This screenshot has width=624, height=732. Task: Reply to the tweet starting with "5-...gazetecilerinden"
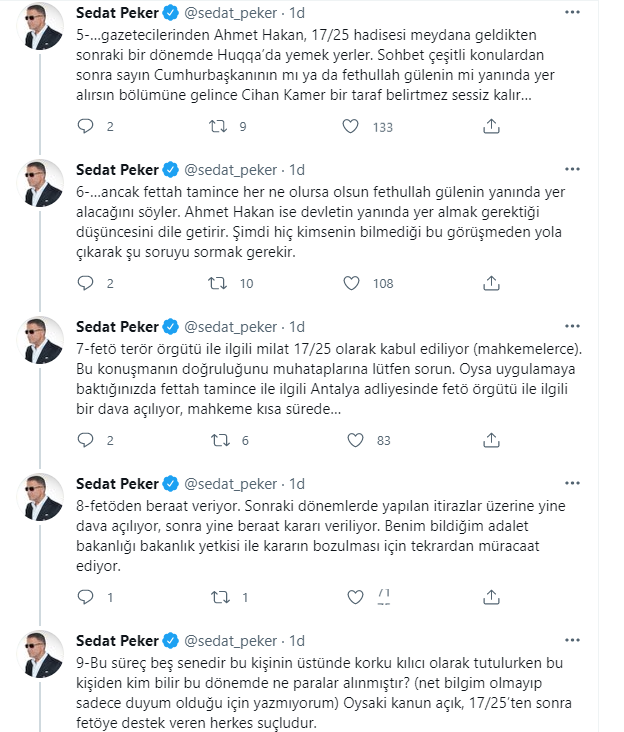(x=85, y=127)
